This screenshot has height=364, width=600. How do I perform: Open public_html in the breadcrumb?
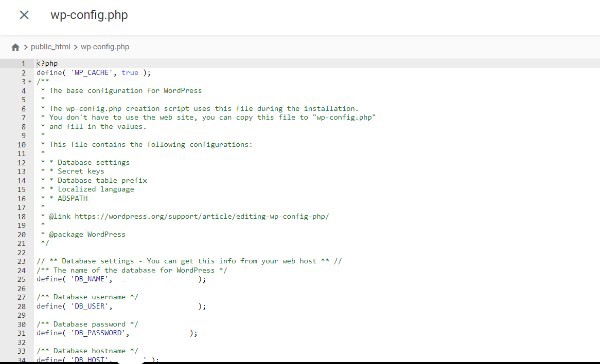50,47
